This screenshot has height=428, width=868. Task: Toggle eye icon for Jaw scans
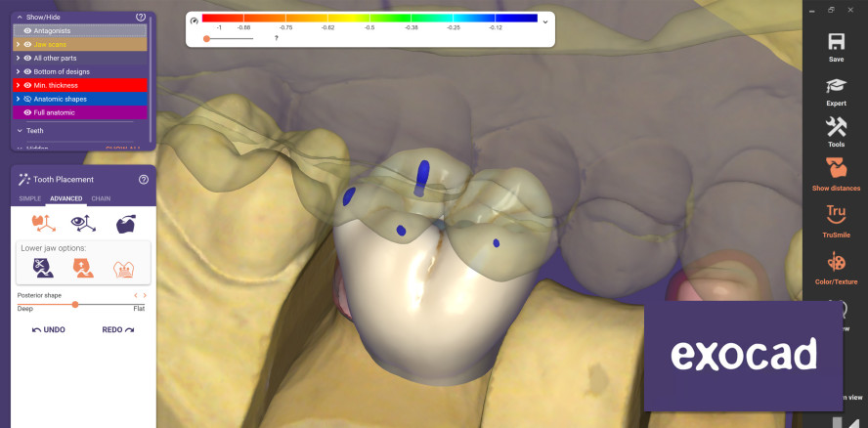[x=27, y=44]
